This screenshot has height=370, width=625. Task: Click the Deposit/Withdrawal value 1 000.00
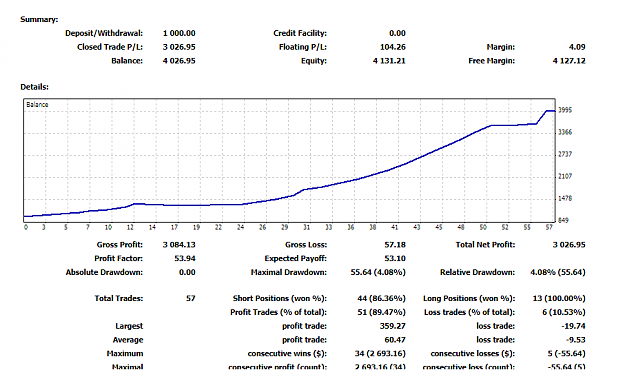(x=179, y=33)
